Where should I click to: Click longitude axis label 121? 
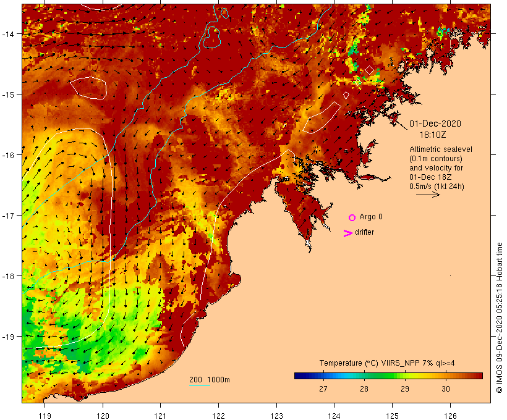coord(161,416)
